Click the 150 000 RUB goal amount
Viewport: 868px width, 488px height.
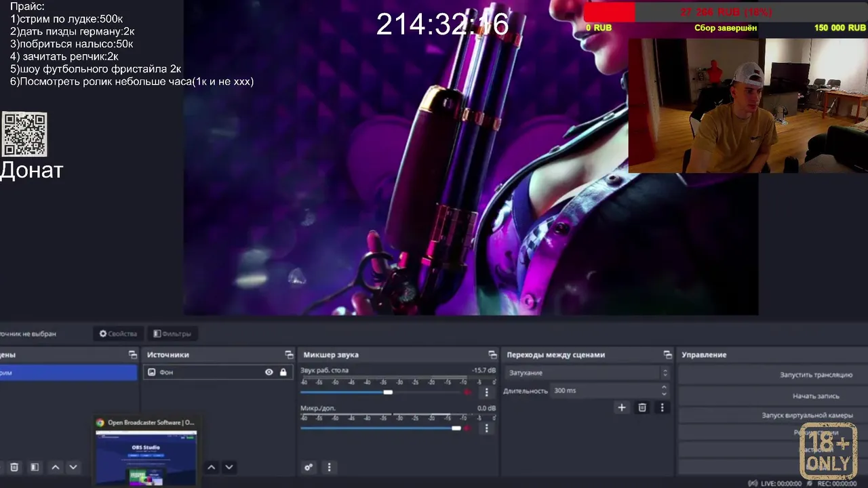coord(840,28)
